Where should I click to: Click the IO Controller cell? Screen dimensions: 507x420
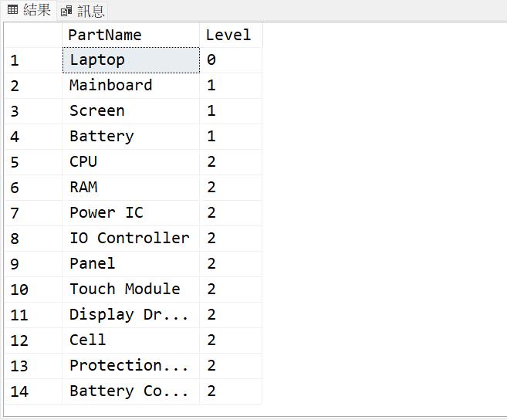[x=130, y=239]
